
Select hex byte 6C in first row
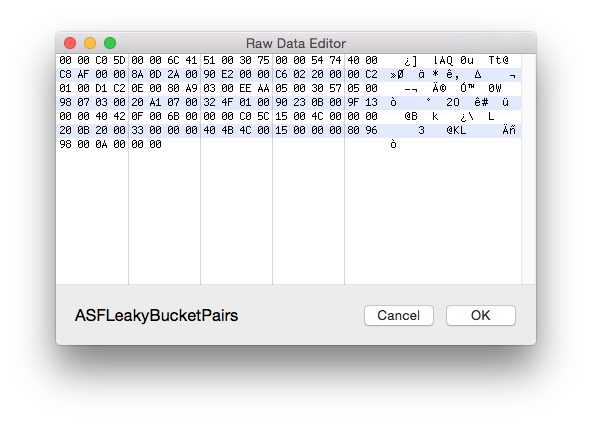[173, 60]
